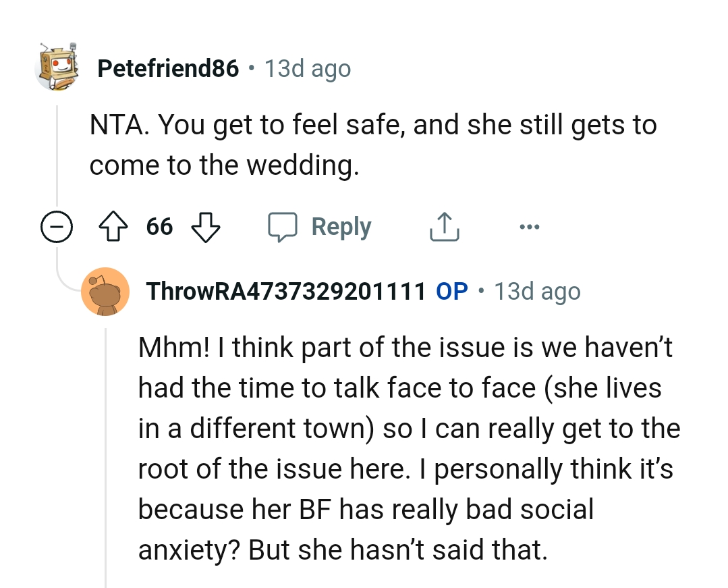Screen dimensions: 728x588
Task: Open the share options for the comment
Action: click(x=443, y=226)
